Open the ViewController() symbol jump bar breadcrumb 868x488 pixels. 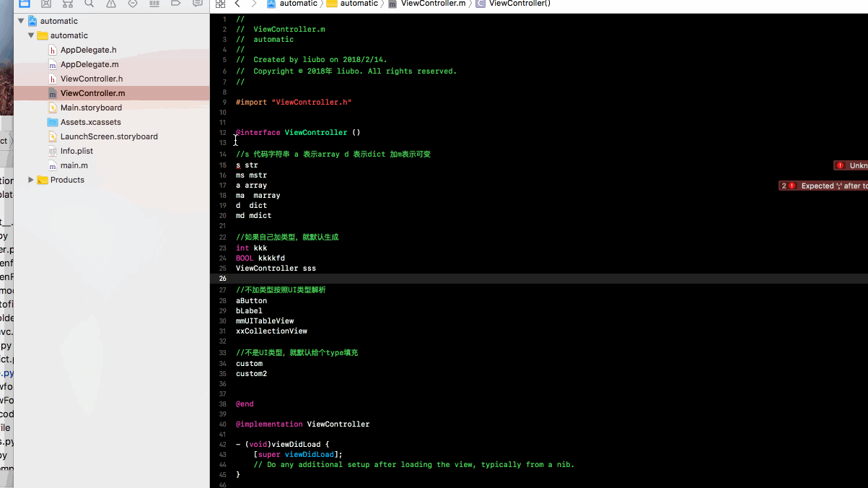pyautogui.click(x=513, y=4)
